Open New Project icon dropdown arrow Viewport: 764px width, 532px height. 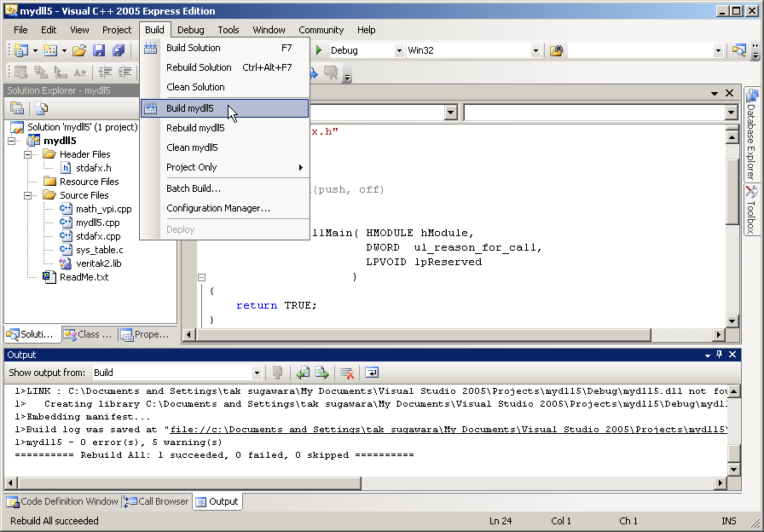tap(35, 50)
